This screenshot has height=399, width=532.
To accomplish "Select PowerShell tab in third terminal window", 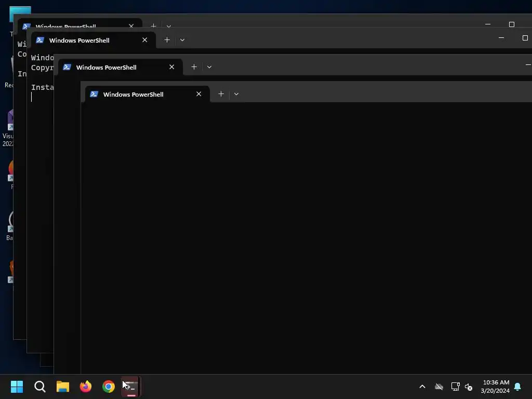I will point(94,40).
